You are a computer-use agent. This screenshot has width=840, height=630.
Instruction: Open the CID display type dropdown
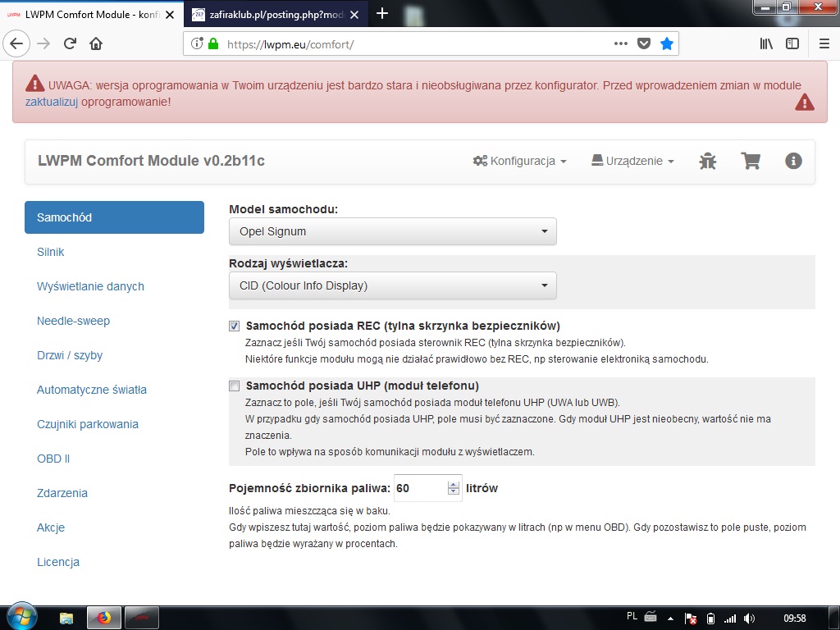(392, 285)
